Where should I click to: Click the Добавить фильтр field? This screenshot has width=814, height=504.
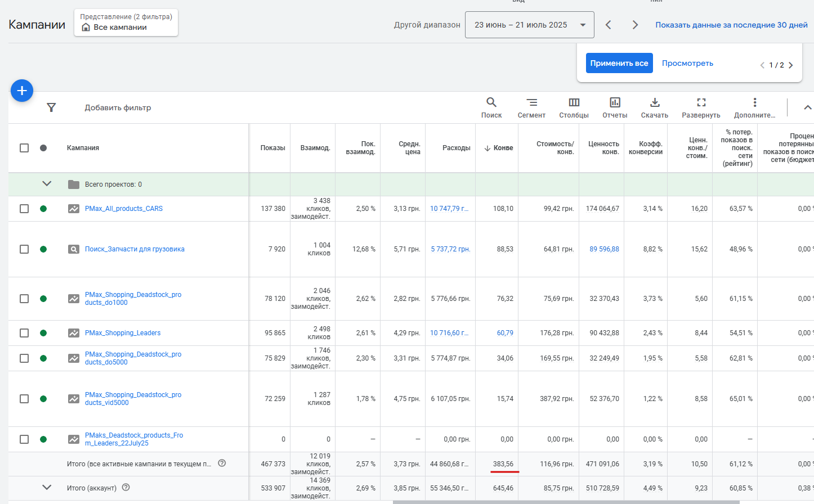[118, 107]
